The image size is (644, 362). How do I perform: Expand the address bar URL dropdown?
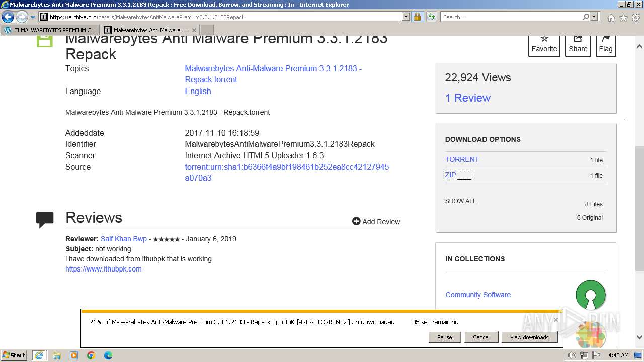406,17
